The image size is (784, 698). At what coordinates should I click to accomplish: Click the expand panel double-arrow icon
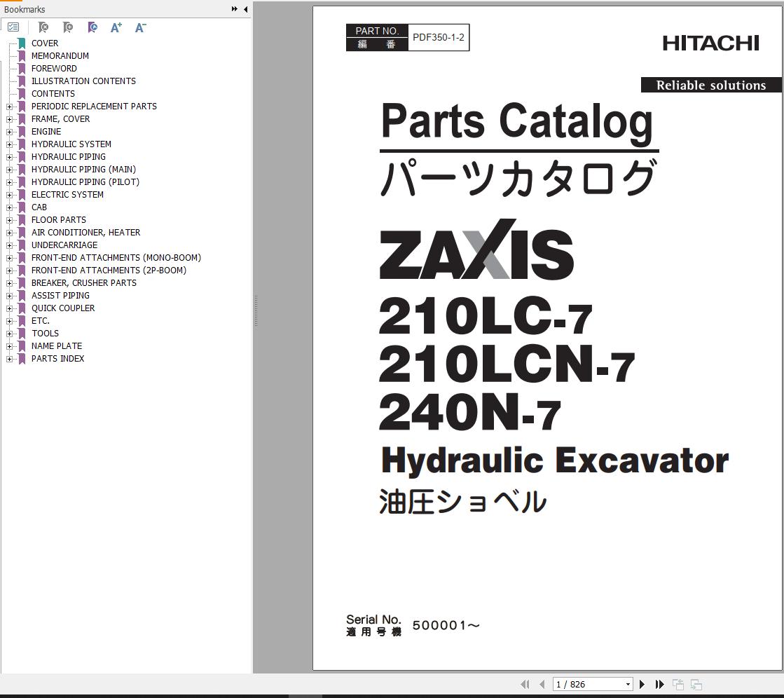point(235,9)
